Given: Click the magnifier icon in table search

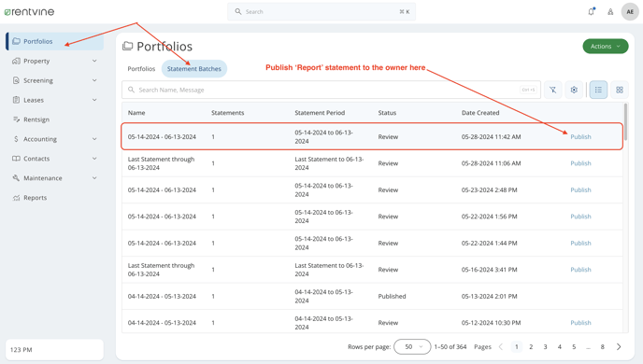Looking at the screenshot, I should [x=131, y=90].
